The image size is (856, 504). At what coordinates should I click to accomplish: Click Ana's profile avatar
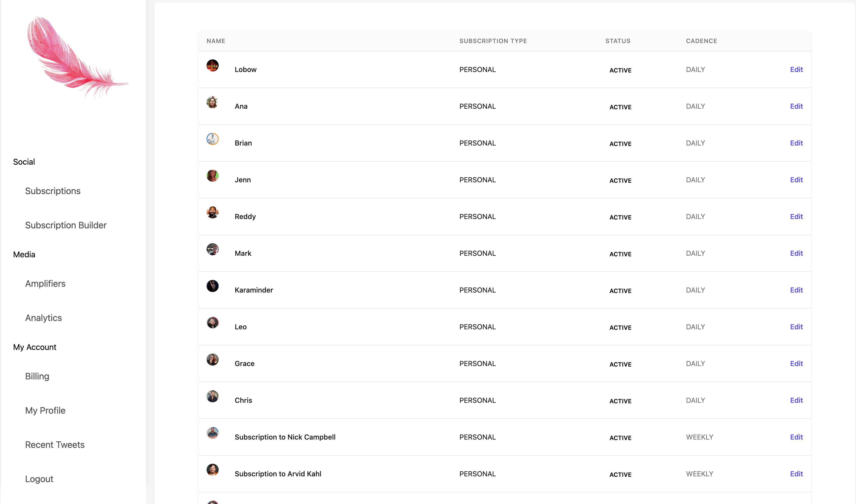pos(212,102)
